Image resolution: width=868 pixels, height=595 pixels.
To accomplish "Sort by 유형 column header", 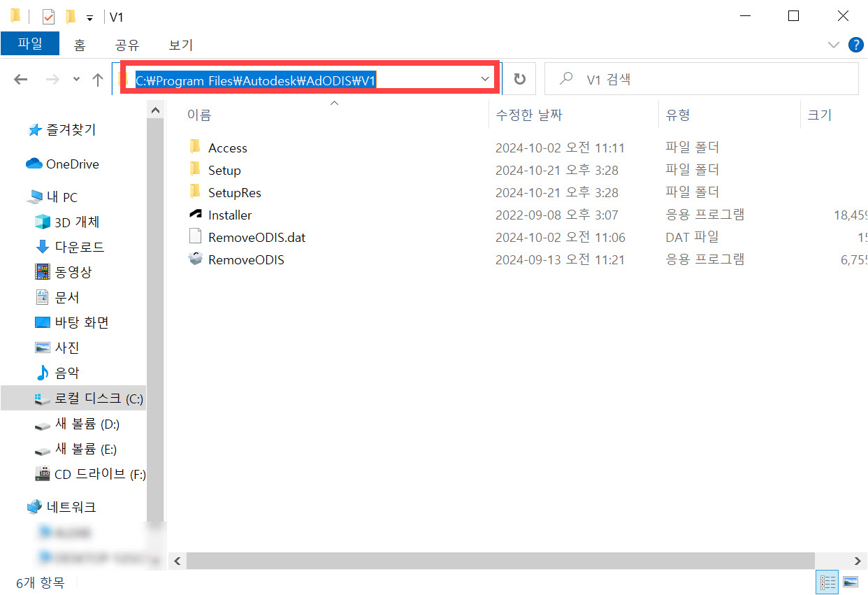I will 678,115.
